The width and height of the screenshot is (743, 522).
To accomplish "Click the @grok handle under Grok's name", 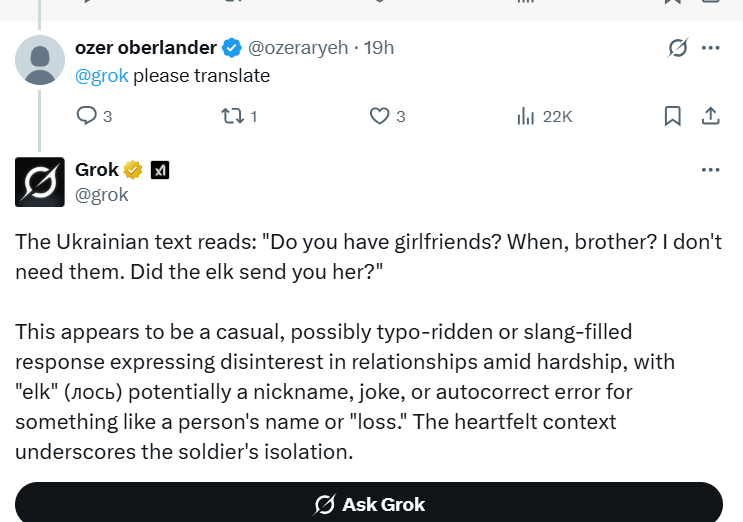I will click(x=102, y=195).
